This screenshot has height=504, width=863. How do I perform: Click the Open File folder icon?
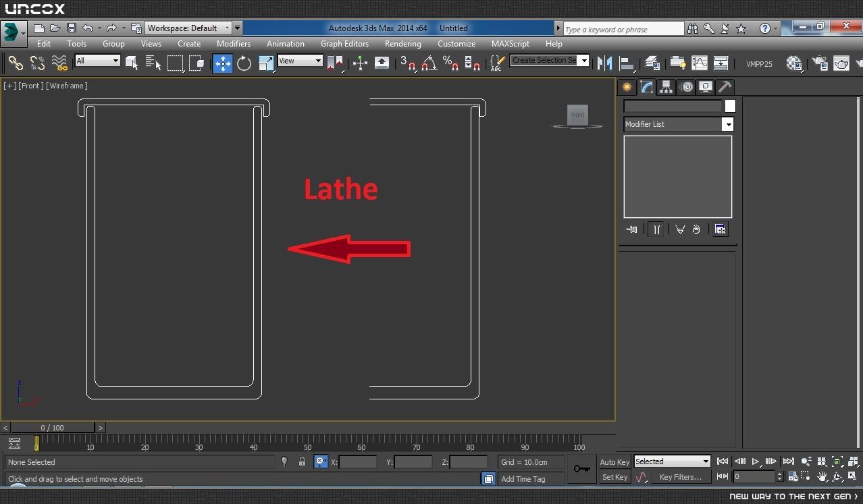55,28
